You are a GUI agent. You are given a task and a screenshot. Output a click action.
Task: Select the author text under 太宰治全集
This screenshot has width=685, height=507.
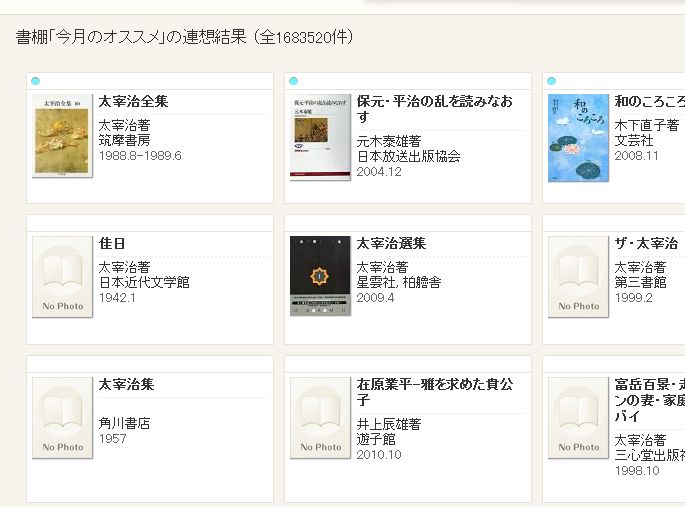click(x=125, y=125)
